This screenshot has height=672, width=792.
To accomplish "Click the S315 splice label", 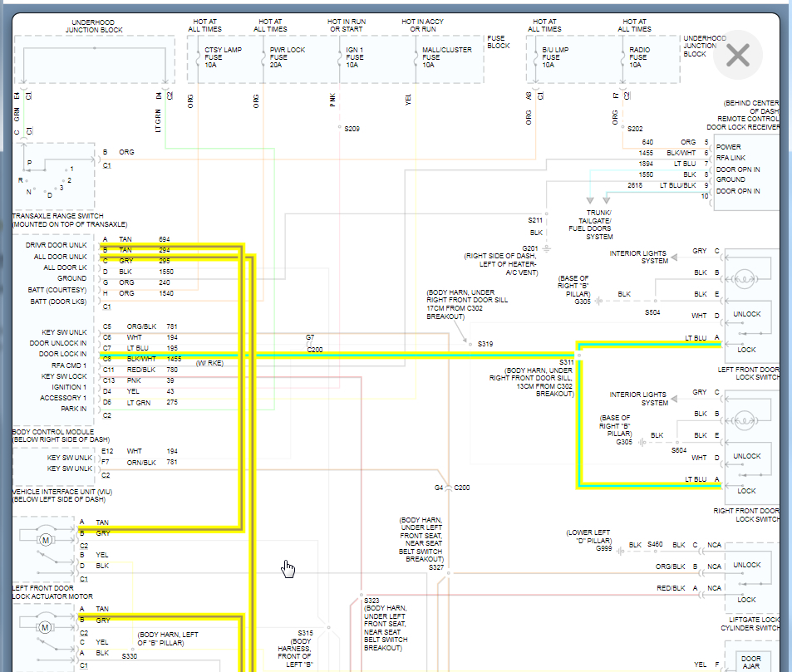I will pos(305,633).
